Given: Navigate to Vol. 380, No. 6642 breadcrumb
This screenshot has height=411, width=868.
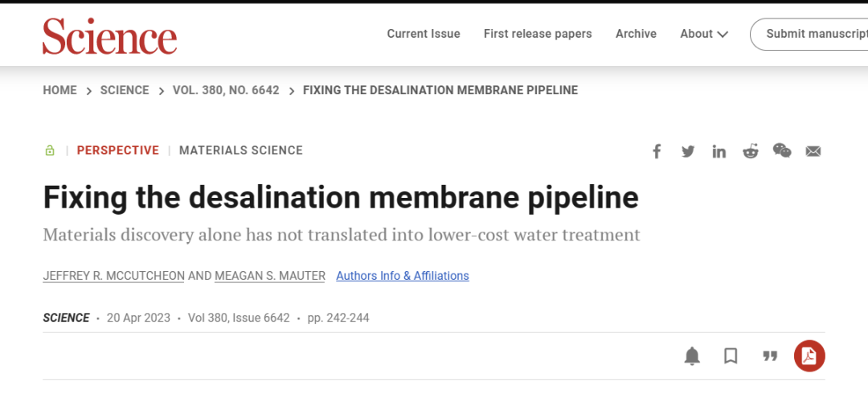Looking at the screenshot, I should pos(226,90).
